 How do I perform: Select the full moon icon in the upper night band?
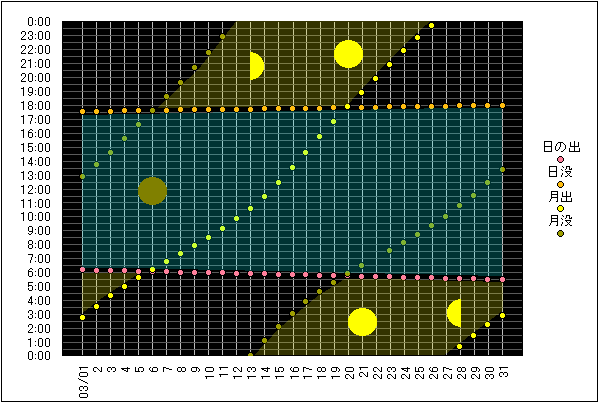pos(348,54)
